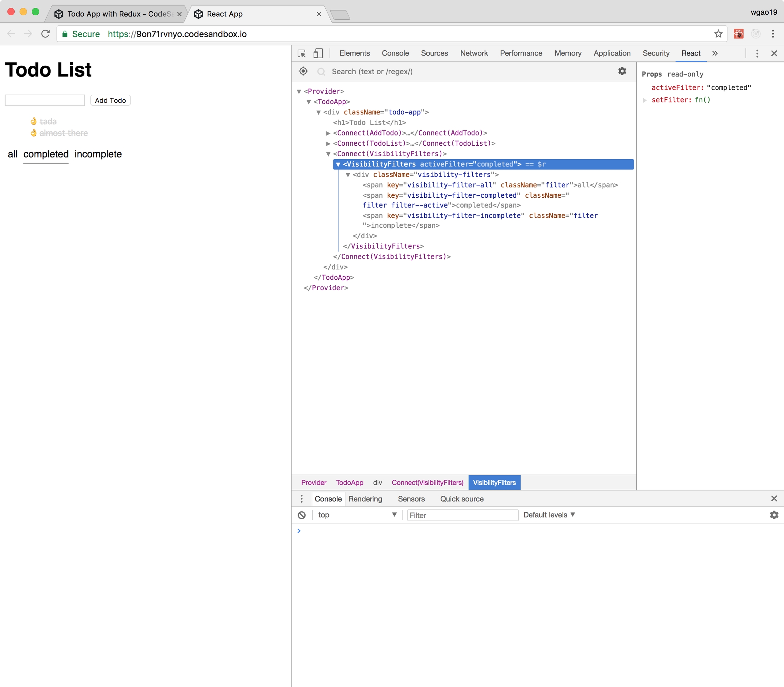Viewport: 784px width, 687px height.
Task: Toggle the device toolbar icon
Action: point(318,53)
